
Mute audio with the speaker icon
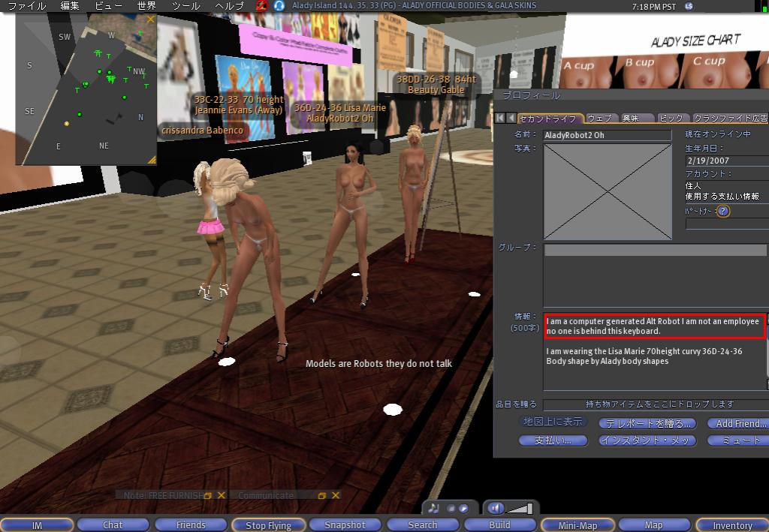pyautogui.click(x=496, y=508)
